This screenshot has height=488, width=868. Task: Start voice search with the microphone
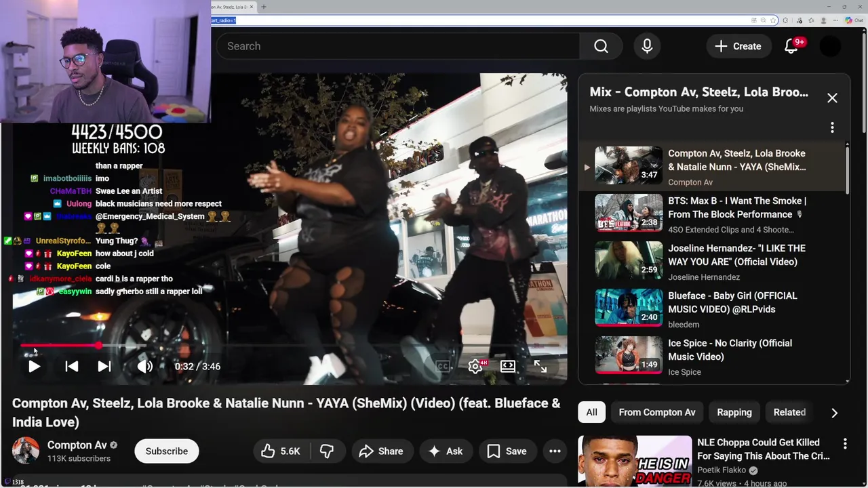pyautogui.click(x=647, y=46)
